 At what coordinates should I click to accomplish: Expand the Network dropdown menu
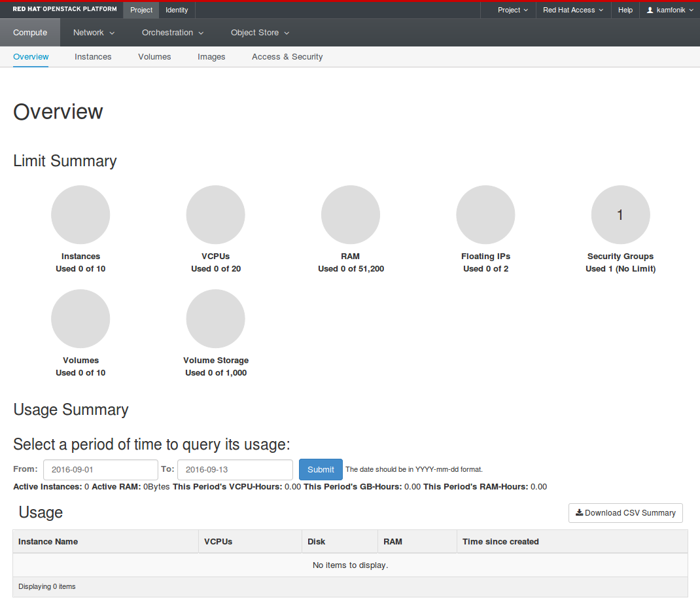click(94, 33)
